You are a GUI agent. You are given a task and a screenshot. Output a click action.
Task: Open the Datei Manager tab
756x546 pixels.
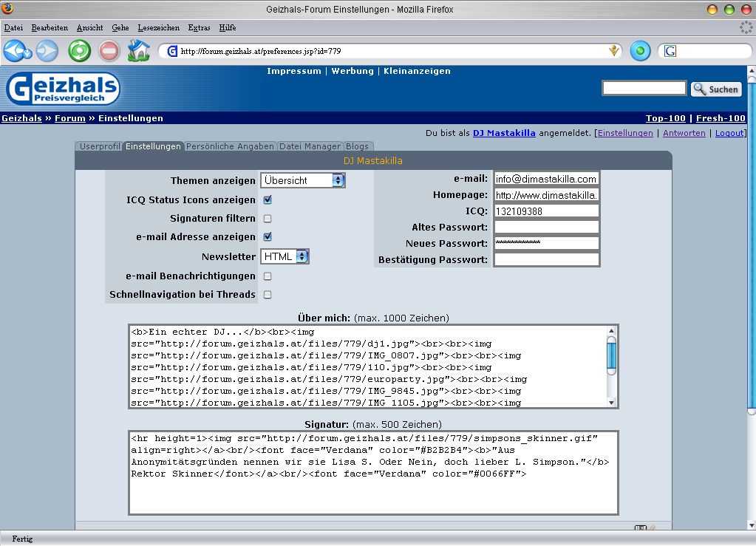pos(310,146)
